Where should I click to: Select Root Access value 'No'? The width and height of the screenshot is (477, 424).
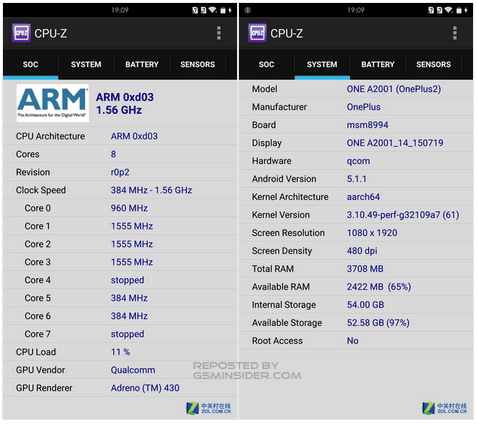pos(353,341)
